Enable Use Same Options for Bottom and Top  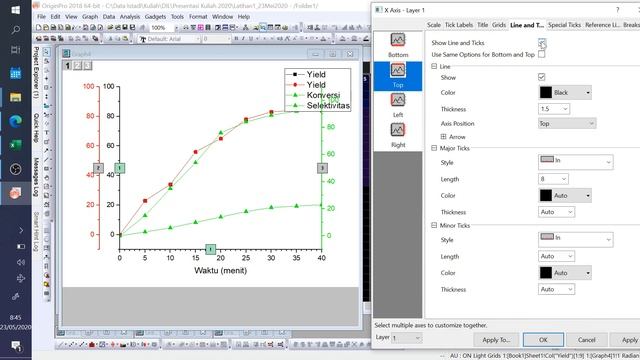[x=542, y=54]
